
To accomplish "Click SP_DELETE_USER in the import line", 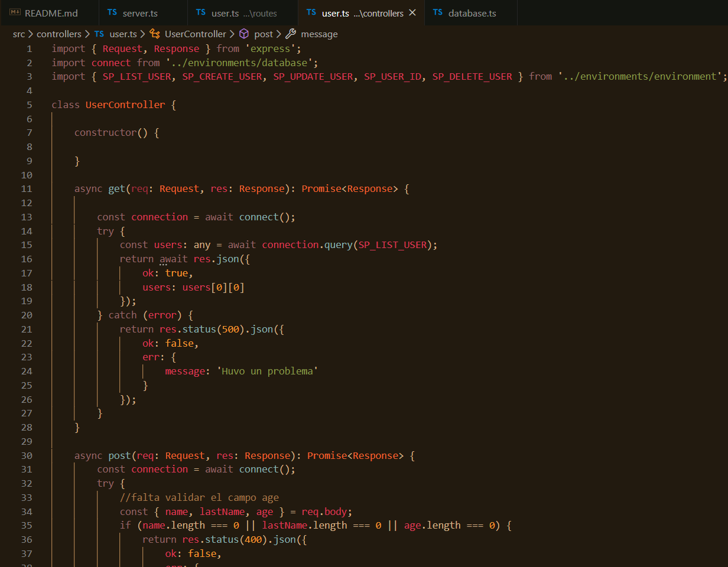I will [x=472, y=76].
